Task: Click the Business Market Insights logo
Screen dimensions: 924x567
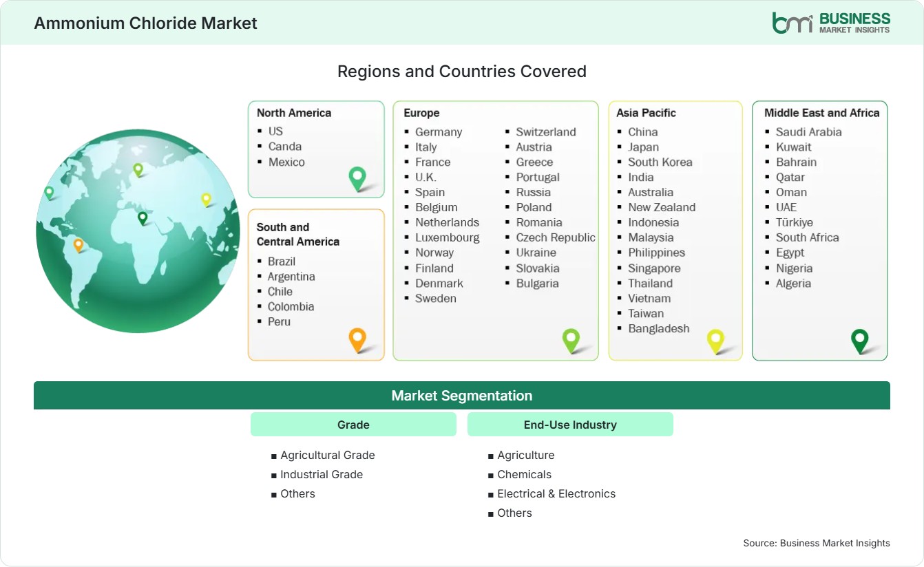Action: (x=831, y=23)
